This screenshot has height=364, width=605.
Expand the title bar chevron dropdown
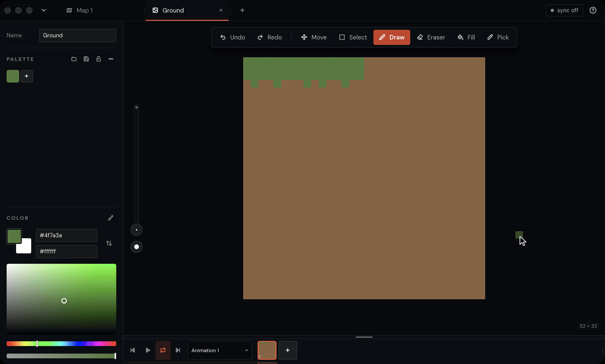point(43,10)
